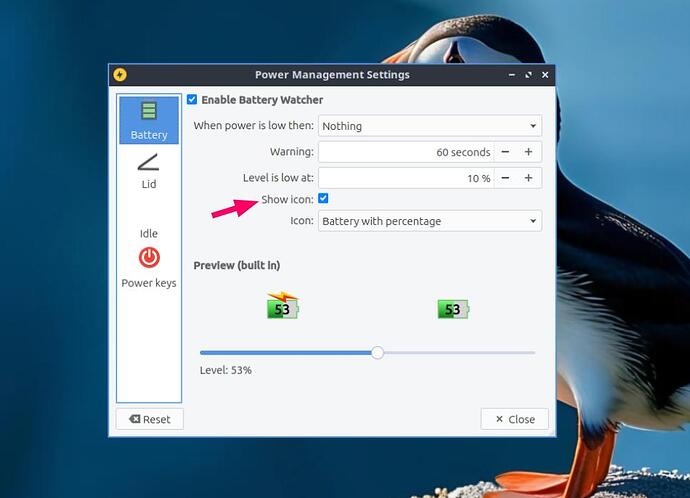Click the lightning bolt title bar icon

(120, 75)
